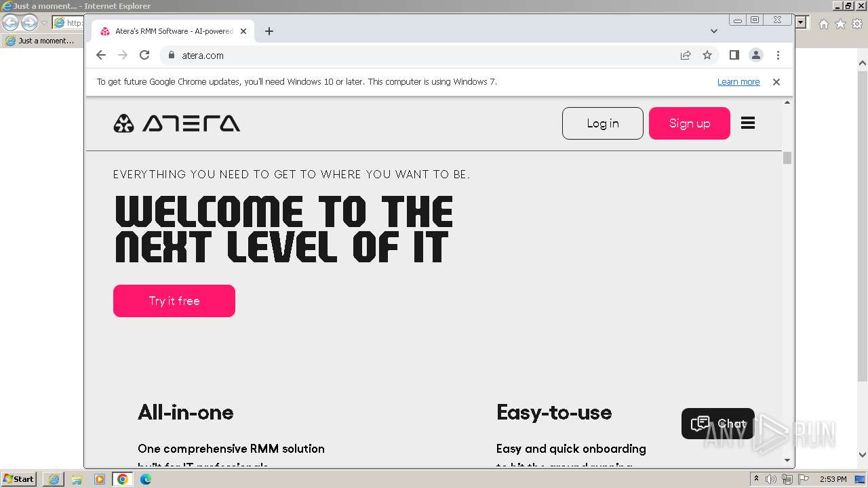Click the Log in button
The image size is (868, 488).
(603, 123)
